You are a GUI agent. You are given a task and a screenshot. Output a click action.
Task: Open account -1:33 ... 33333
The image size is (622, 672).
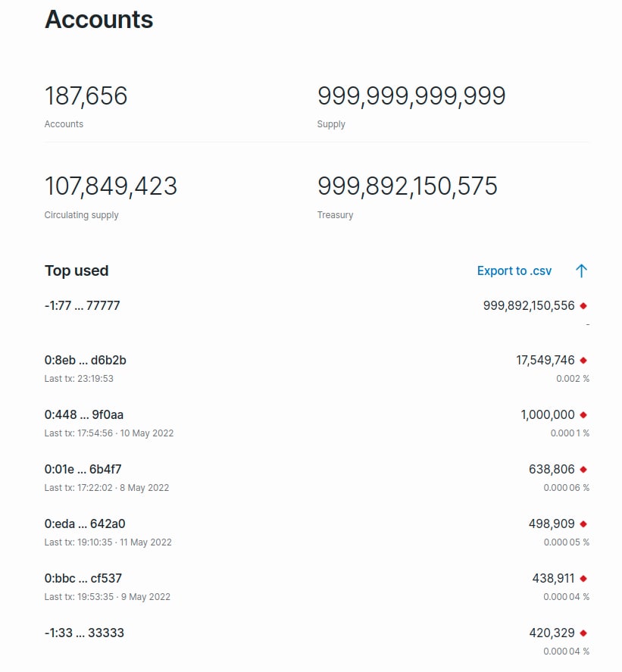(84, 633)
